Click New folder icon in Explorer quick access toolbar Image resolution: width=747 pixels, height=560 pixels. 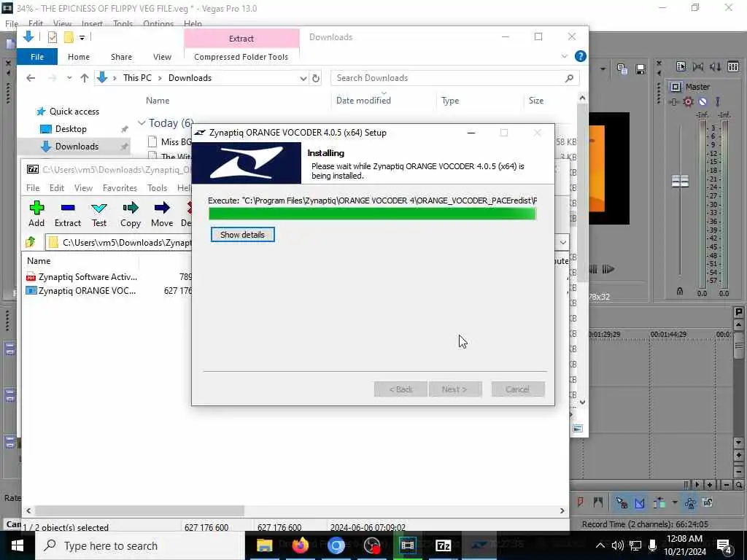[69, 36]
